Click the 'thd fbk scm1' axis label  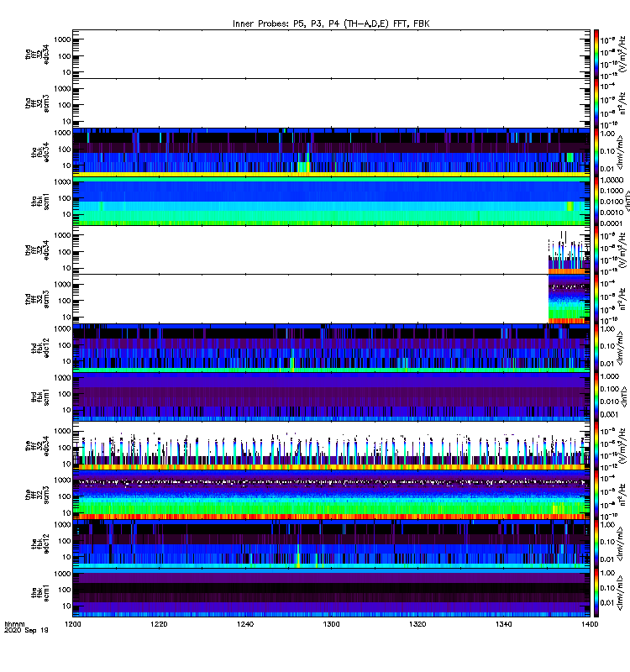click(40, 397)
